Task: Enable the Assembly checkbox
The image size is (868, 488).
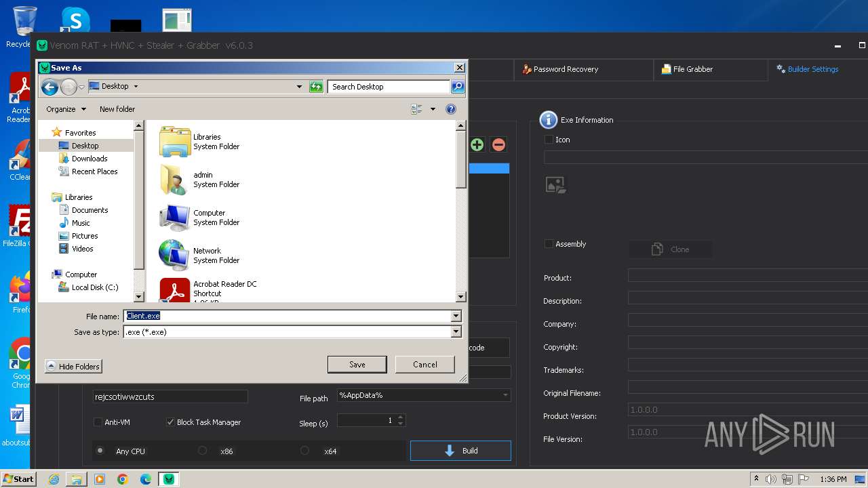Action: (x=549, y=244)
